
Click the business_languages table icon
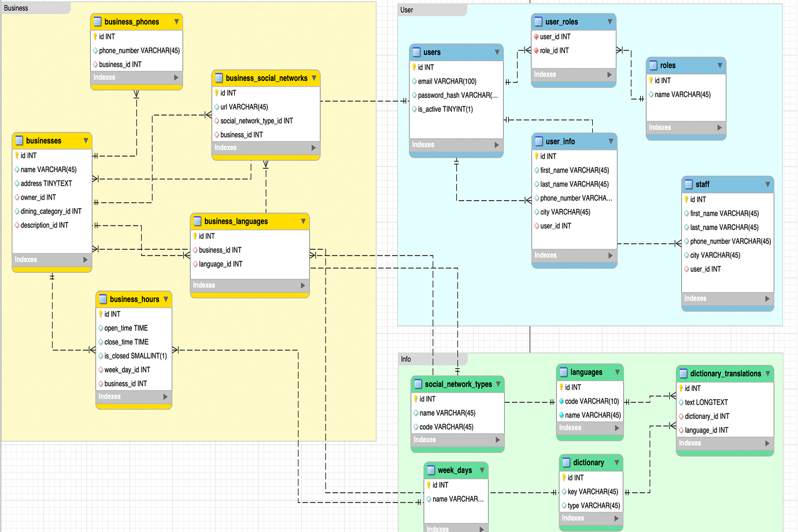click(x=197, y=221)
